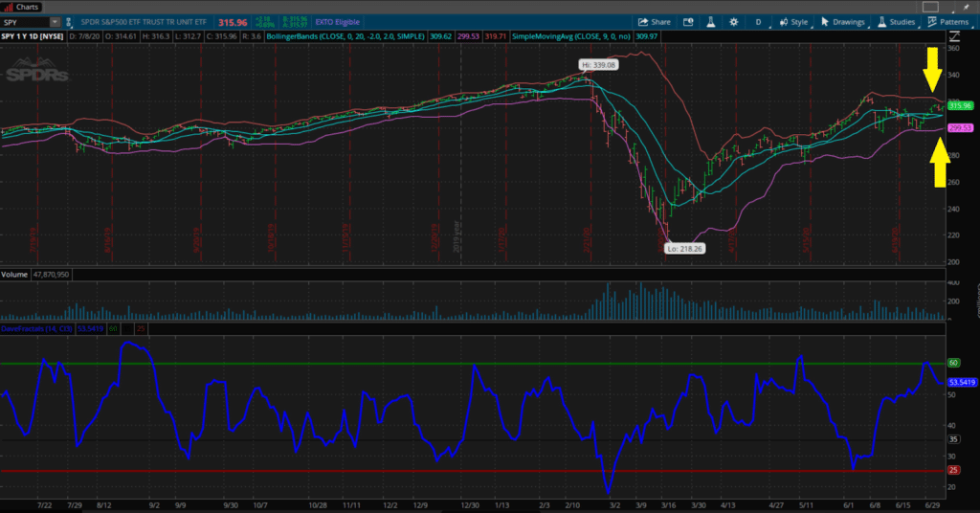
Task: Click the 35 axis tag in lower study
Action: click(954, 439)
